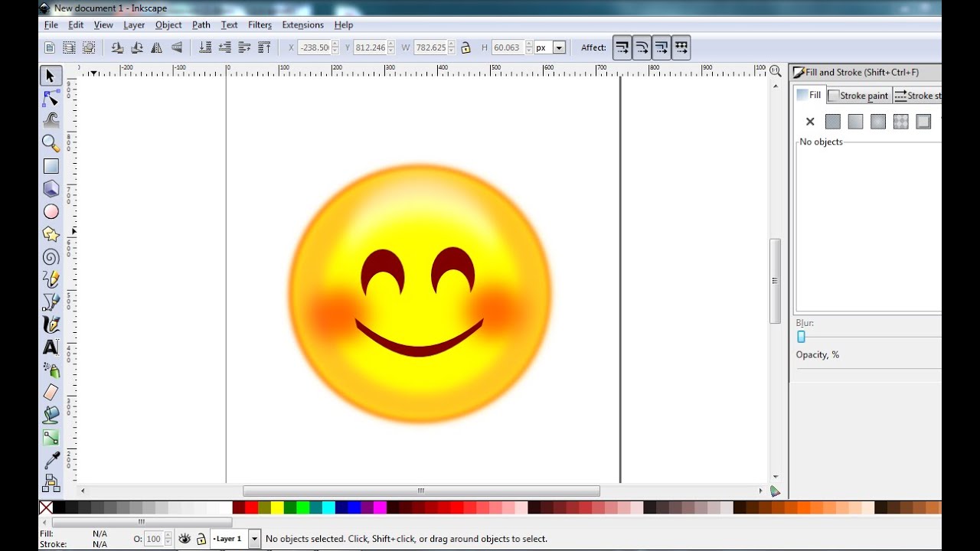This screenshot has width=980, height=551.
Task: Toggle scale stroke width Affect button
Action: point(622,47)
